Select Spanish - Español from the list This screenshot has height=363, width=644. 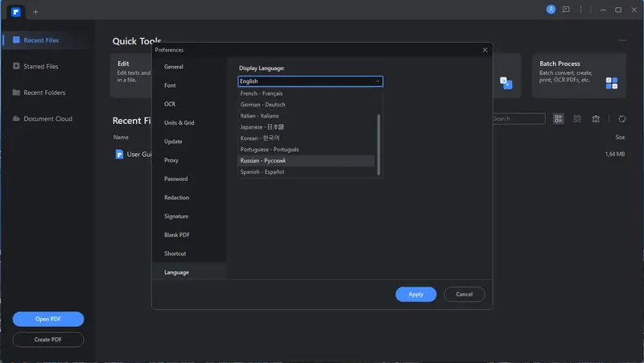point(306,171)
